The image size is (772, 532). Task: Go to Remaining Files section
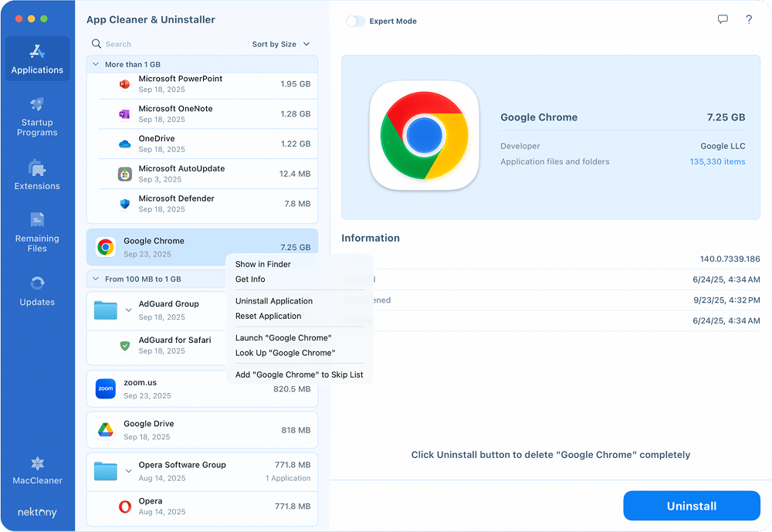click(37, 232)
